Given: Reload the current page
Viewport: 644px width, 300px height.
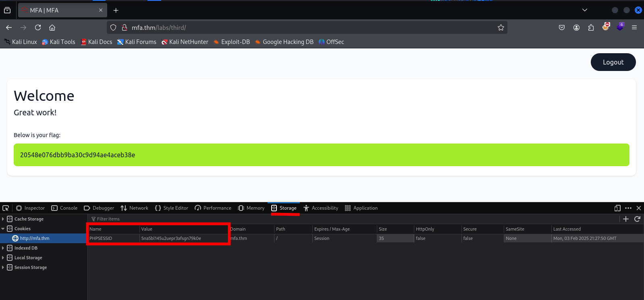Looking at the screenshot, I should (x=38, y=27).
